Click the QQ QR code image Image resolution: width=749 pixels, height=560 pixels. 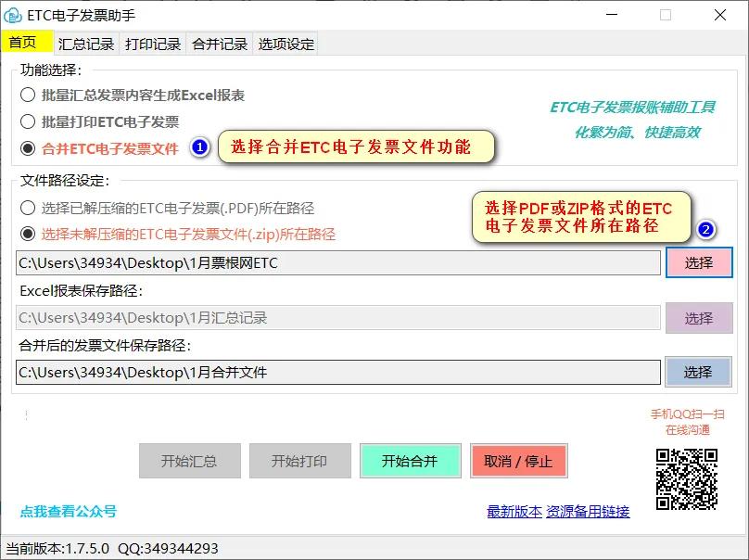[687, 479]
